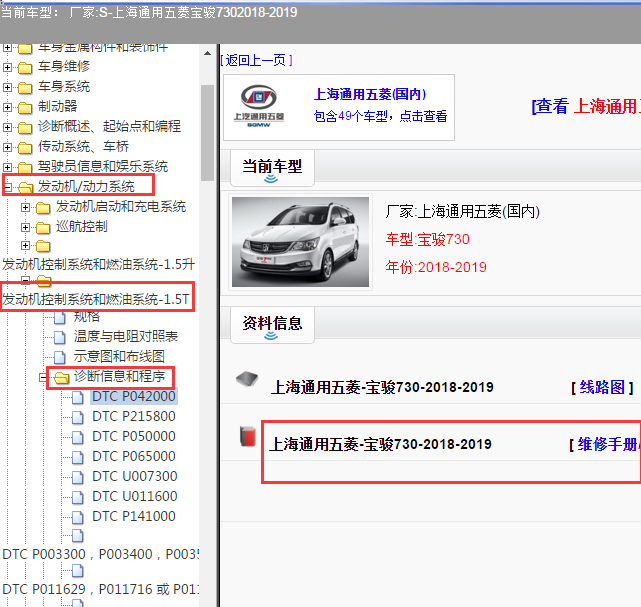The image size is (641, 607).
Task: Switch to 资料信息 tab
Action: [x=272, y=324]
